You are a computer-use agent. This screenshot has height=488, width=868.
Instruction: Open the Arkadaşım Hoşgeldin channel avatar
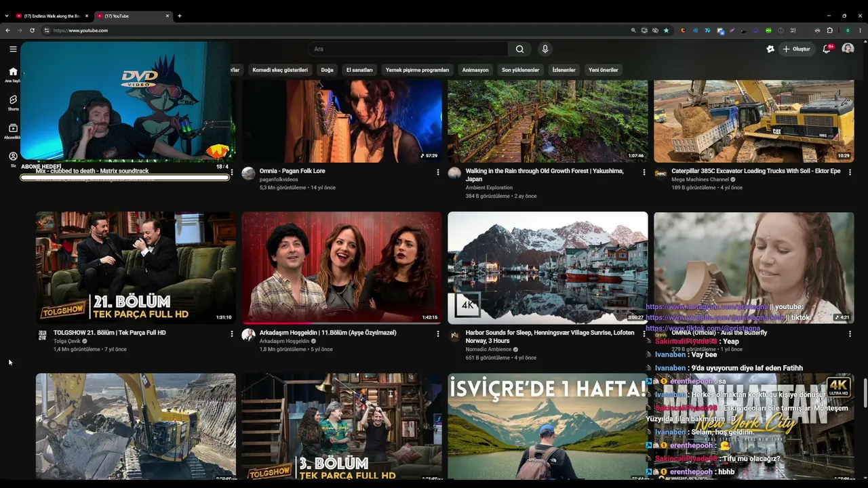pyautogui.click(x=248, y=335)
